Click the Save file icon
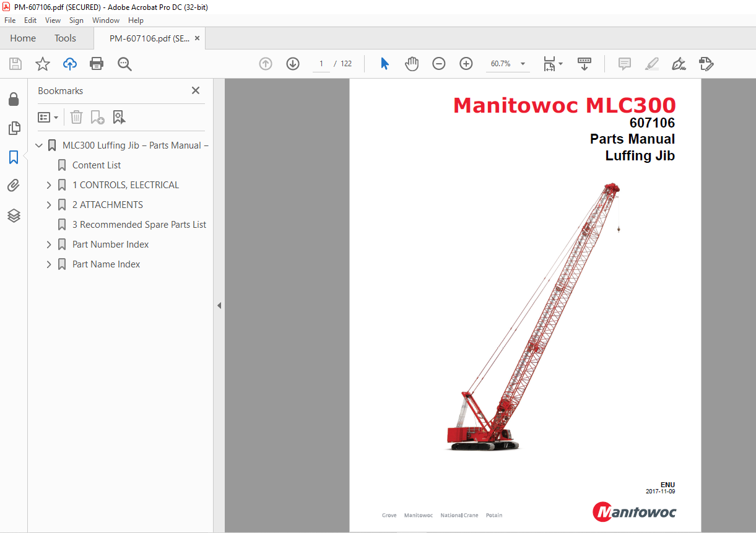 click(x=15, y=64)
